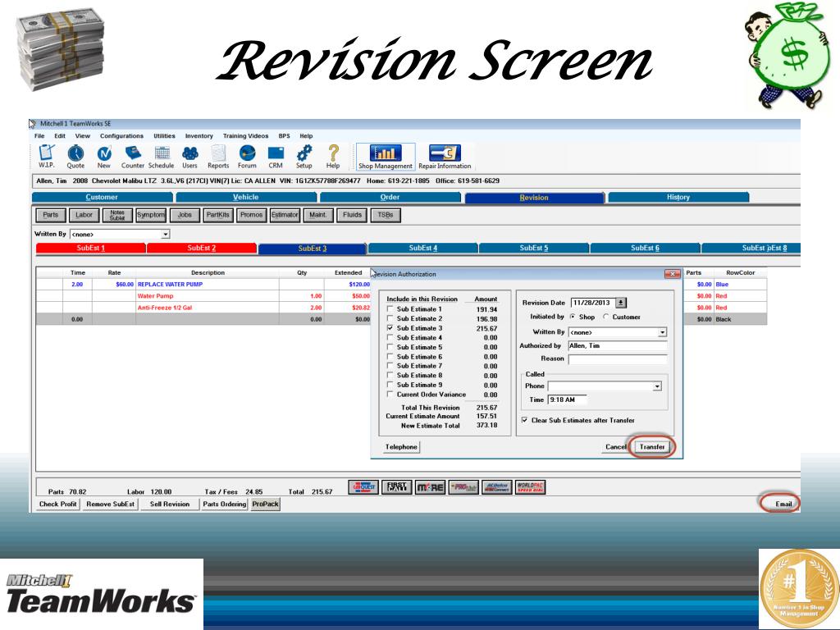Click the Transfer button
The height and width of the screenshot is (630, 840).
pyautogui.click(x=652, y=447)
